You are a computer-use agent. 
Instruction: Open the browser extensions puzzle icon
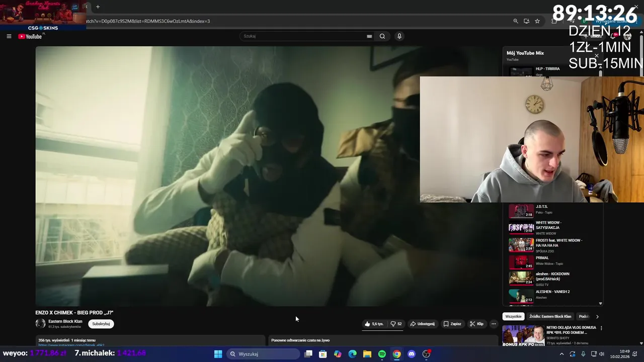554,21
